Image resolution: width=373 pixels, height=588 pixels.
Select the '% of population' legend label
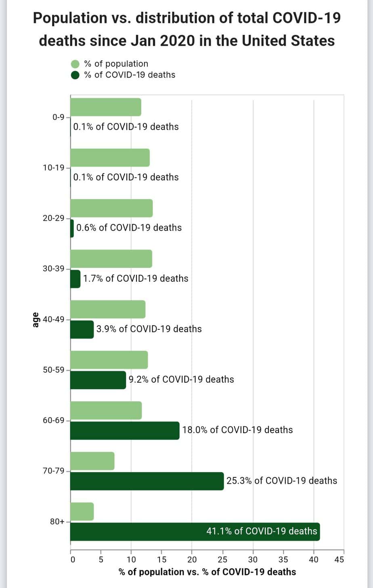tap(116, 64)
